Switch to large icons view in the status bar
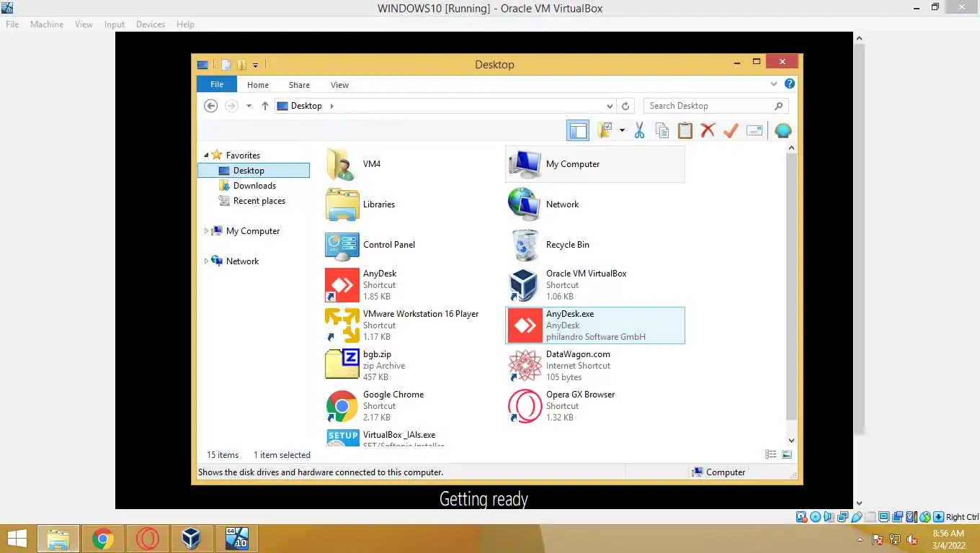Image resolution: width=980 pixels, height=553 pixels. point(786,454)
